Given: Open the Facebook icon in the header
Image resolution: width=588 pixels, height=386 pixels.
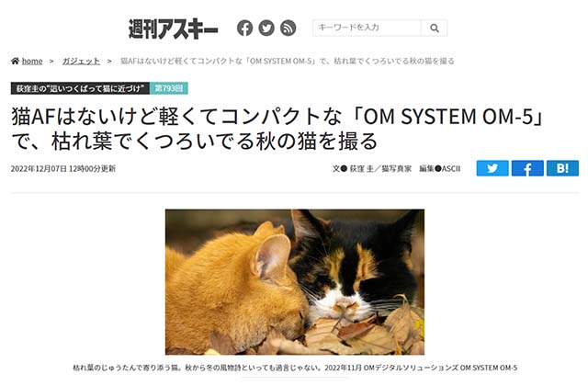Looking at the screenshot, I should [x=244, y=28].
